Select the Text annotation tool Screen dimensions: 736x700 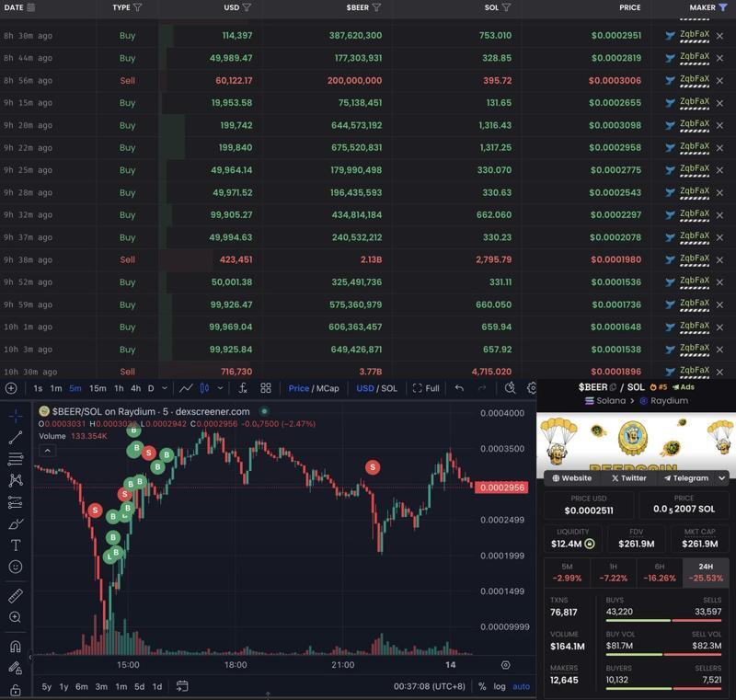coord(16,545)
